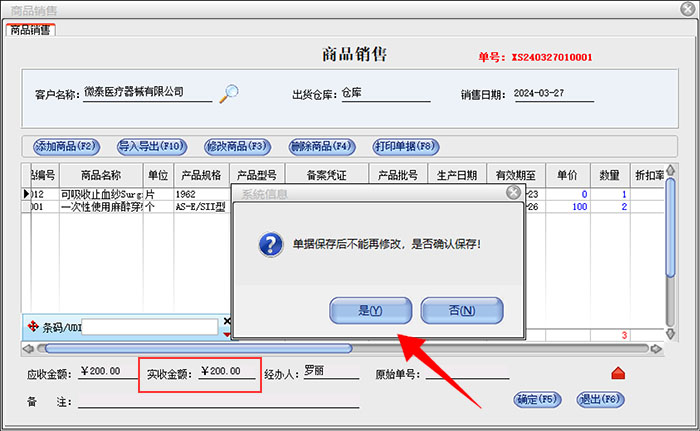The image size is (700, 431).
Task: Click the blue question mark dialog icon
Action: (x=269, y=244)
